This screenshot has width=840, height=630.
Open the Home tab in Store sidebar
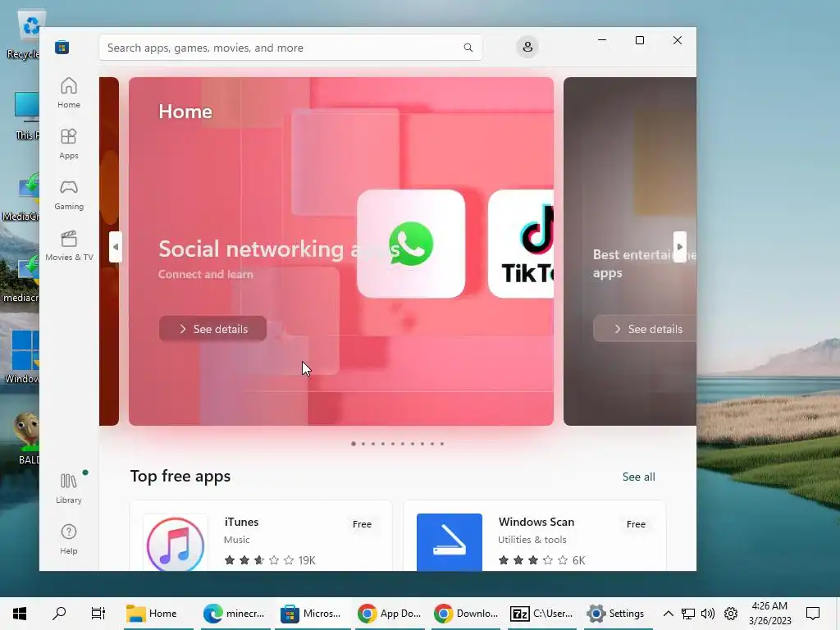click(x=69, y=94)
